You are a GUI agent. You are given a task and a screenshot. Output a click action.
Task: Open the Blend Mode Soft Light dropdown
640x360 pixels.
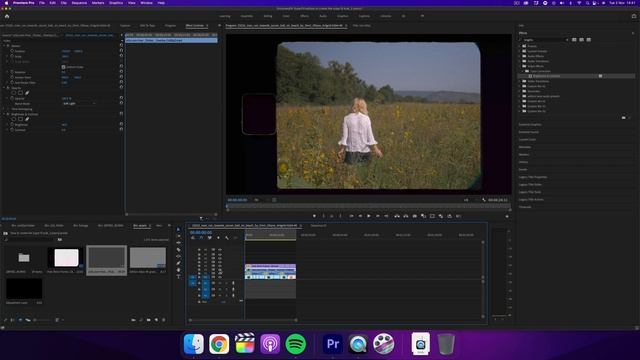click(x=79, y=104)
